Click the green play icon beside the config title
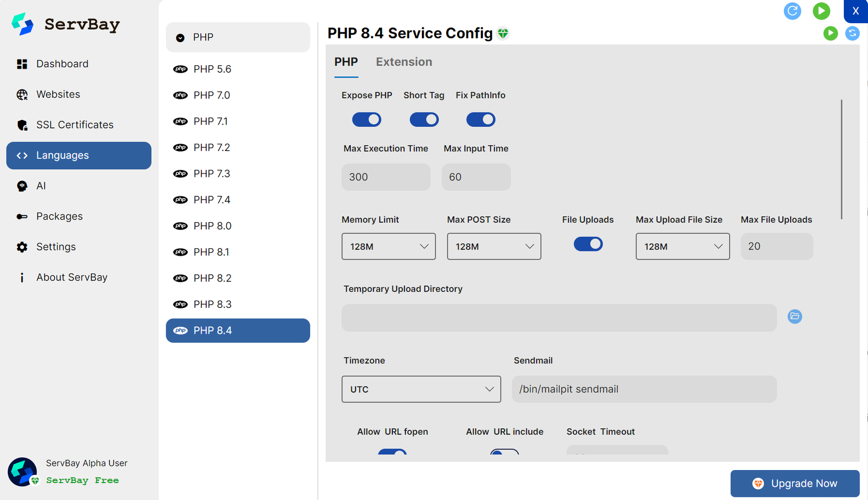The image size is (868, 500). pyautogui.click(x=830, y=33)
